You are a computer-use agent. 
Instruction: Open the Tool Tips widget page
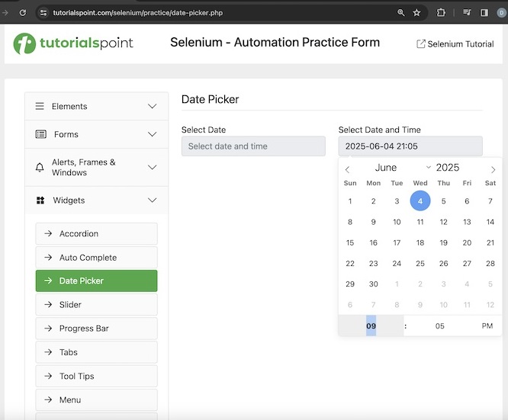pos(97,376)
